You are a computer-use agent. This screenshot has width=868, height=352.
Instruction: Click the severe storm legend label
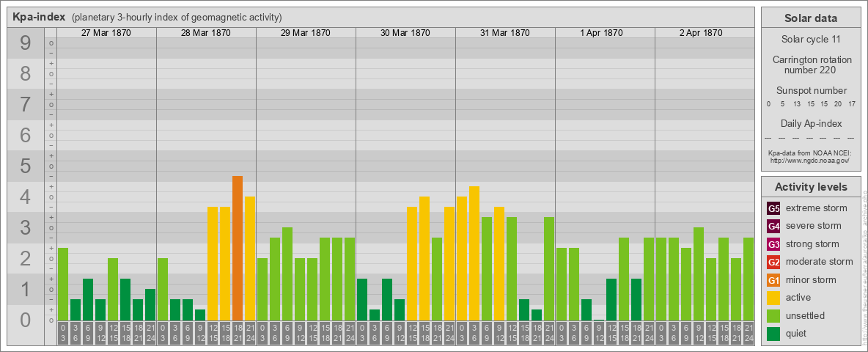(x=814, y=226)
